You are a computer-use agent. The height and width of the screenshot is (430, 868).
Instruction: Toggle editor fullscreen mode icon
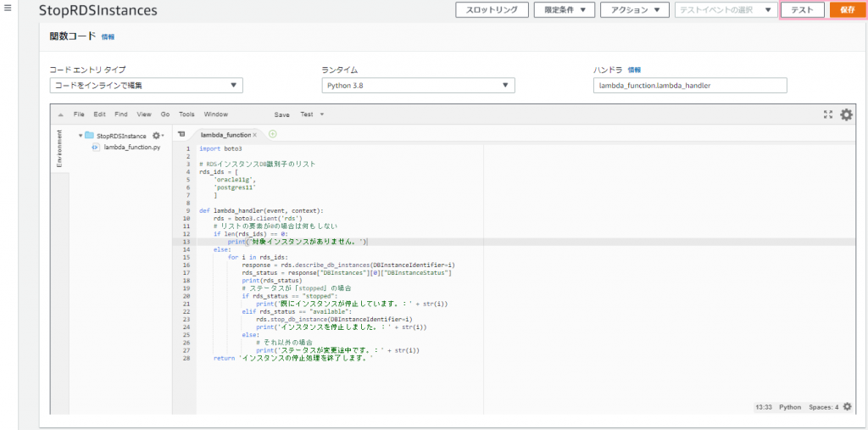828,114
